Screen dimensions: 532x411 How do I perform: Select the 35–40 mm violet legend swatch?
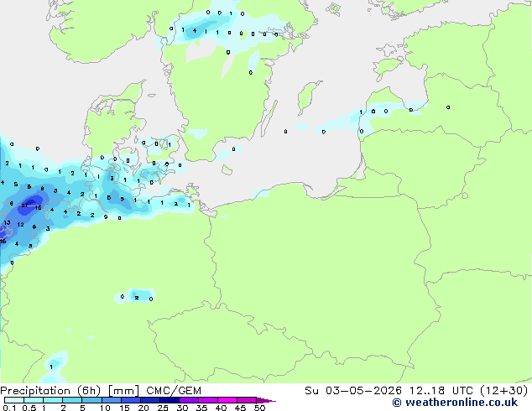click(x=207, y=400)
